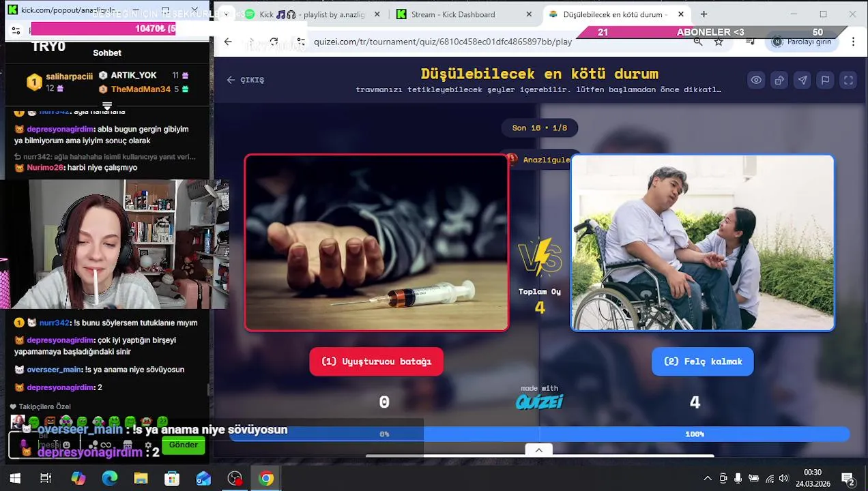
Task: Switch to the Kick playlist tab
Action: (x=311, y=14)
